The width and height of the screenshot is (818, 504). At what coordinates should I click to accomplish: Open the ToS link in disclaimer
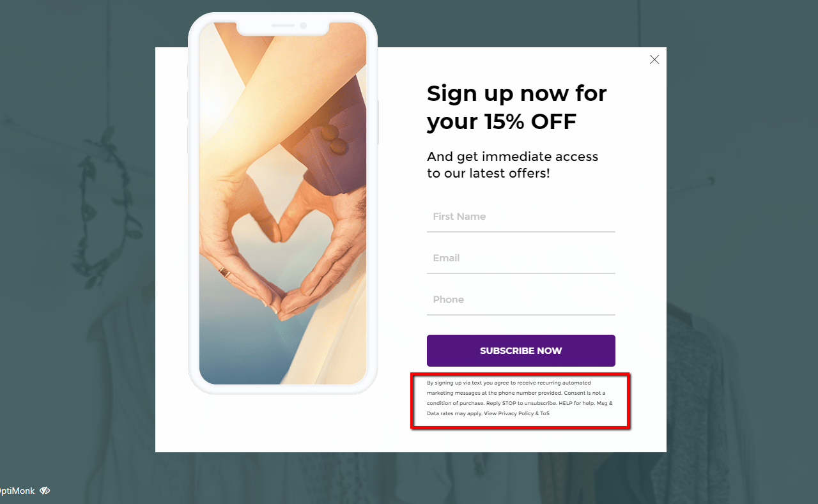point(545,413)
